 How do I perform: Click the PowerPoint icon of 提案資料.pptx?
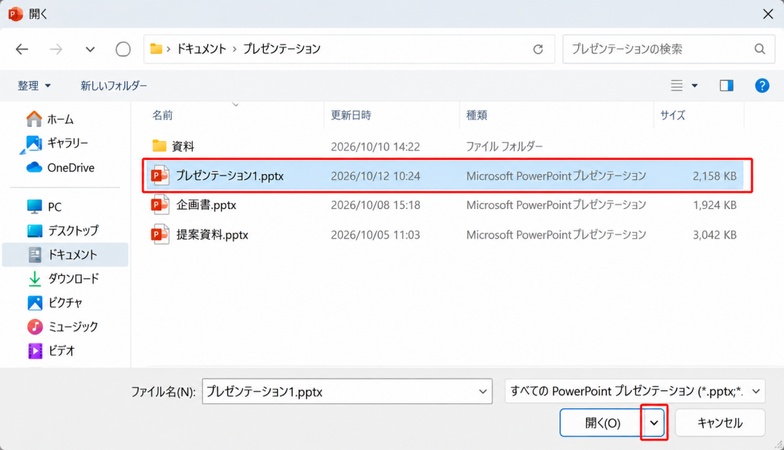click(x=160, y=234)
